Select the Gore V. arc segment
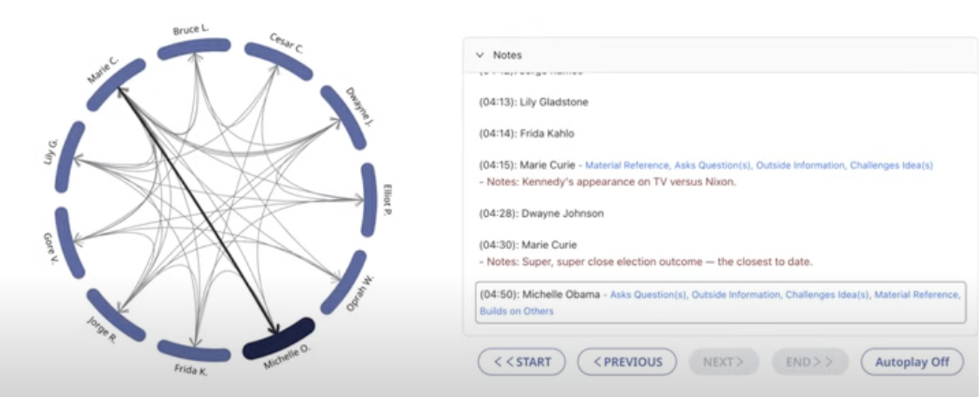 (x=70, y=243)
